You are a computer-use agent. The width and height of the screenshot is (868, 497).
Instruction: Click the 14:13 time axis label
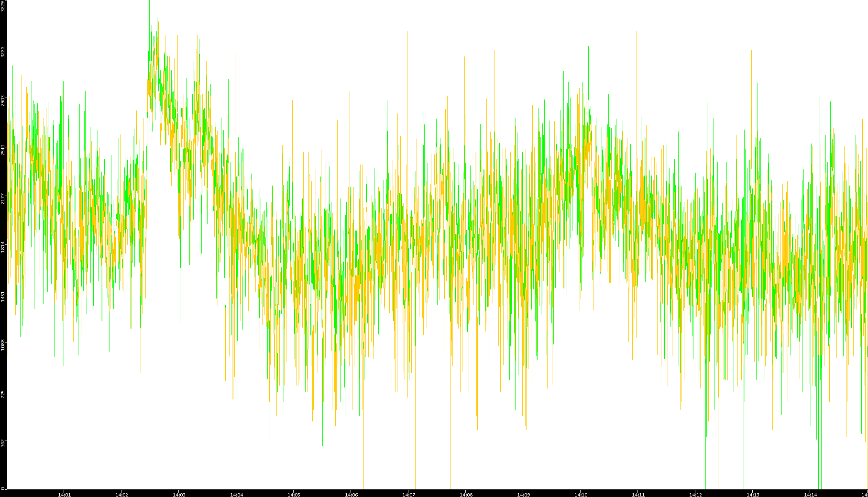753,495
